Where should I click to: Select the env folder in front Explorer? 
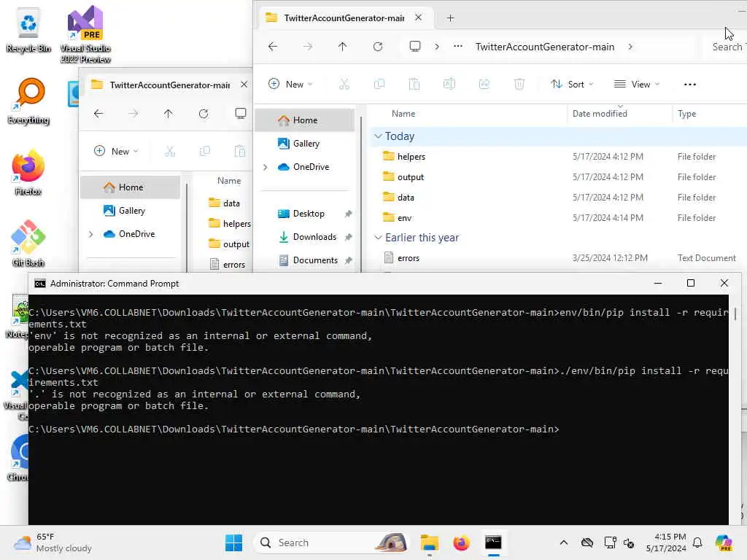tap(404, 218)
